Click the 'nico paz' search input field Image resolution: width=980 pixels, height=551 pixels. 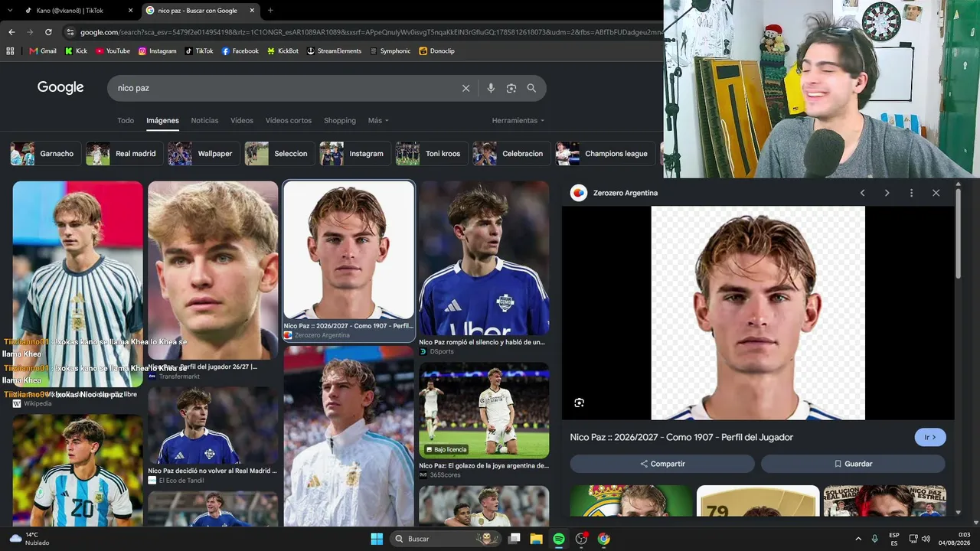pos(283,88)
